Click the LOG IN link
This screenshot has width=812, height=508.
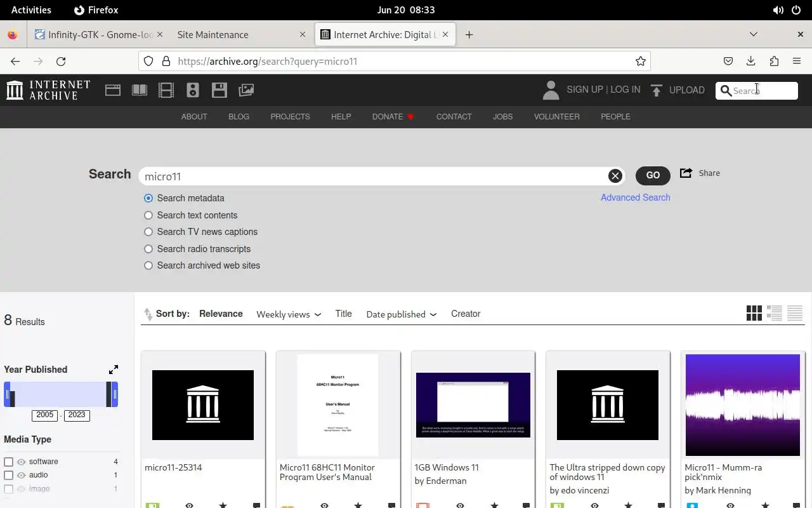(x=625, y=90)
